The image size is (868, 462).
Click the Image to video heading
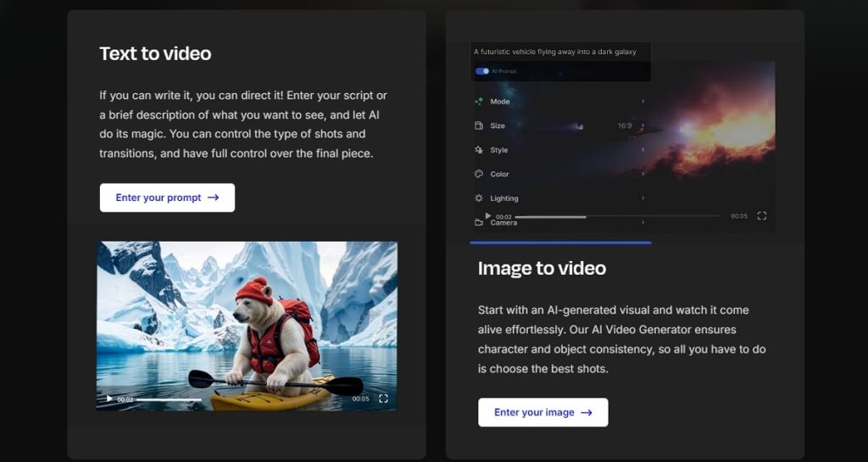[x=542, y=269]
